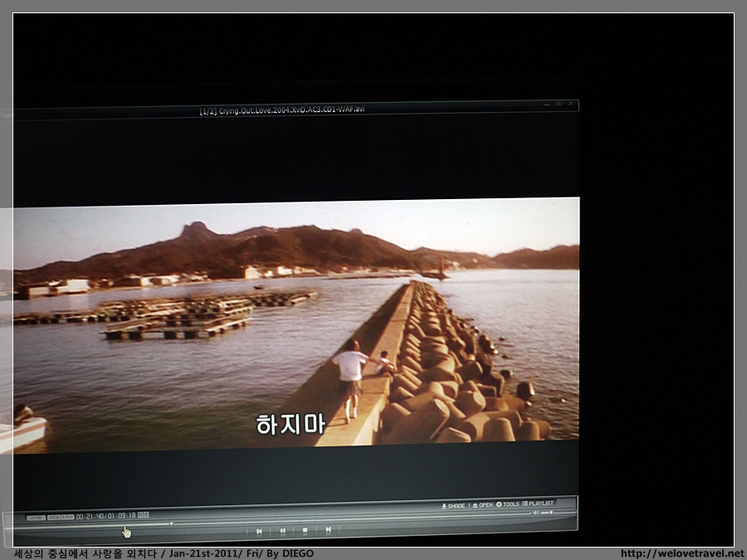This screenshot has width=747, height=560.
Task: Skip to the previous file
Action: pyautogui.click(x=259, y=531)
